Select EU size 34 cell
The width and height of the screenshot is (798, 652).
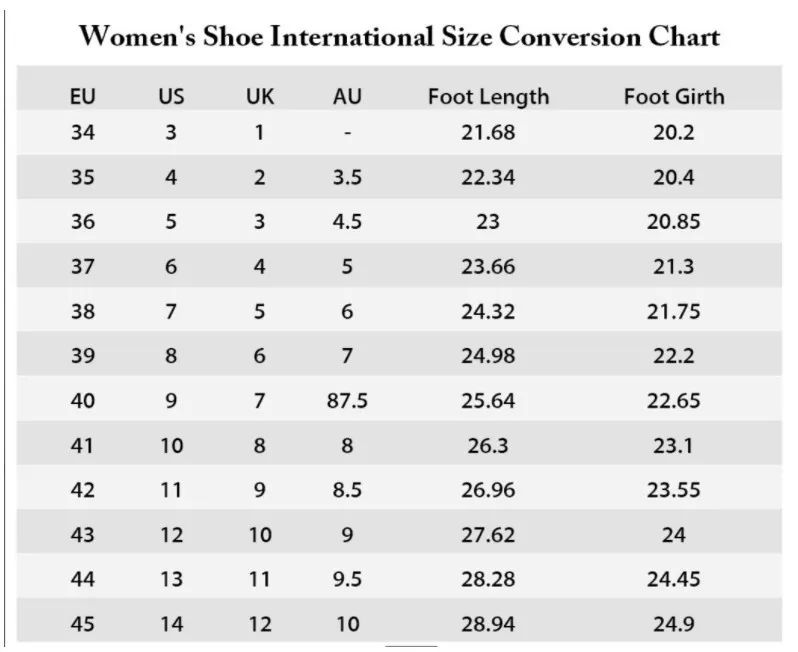(x=82, y=132)
